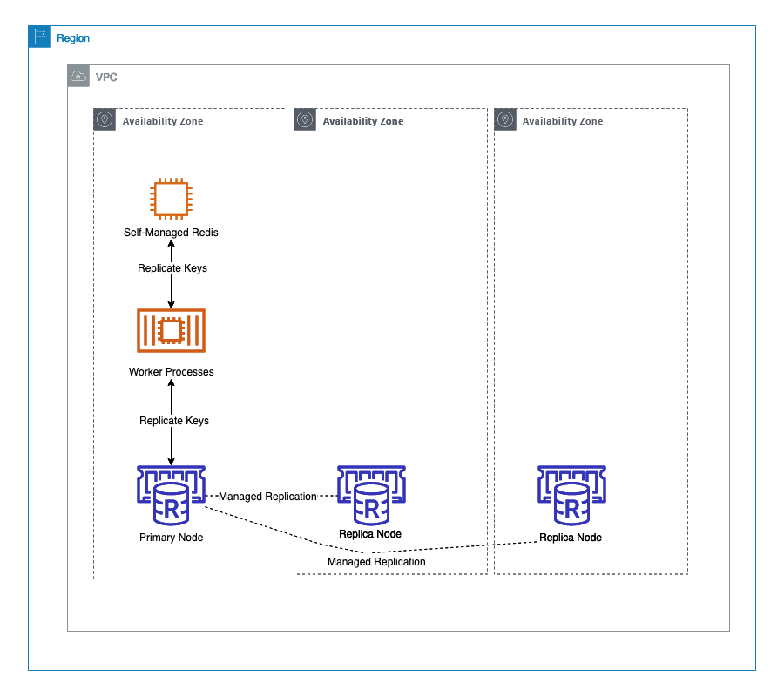Select the Worker Processes label
The image size is (784, 697).
(x=171, y=371)
